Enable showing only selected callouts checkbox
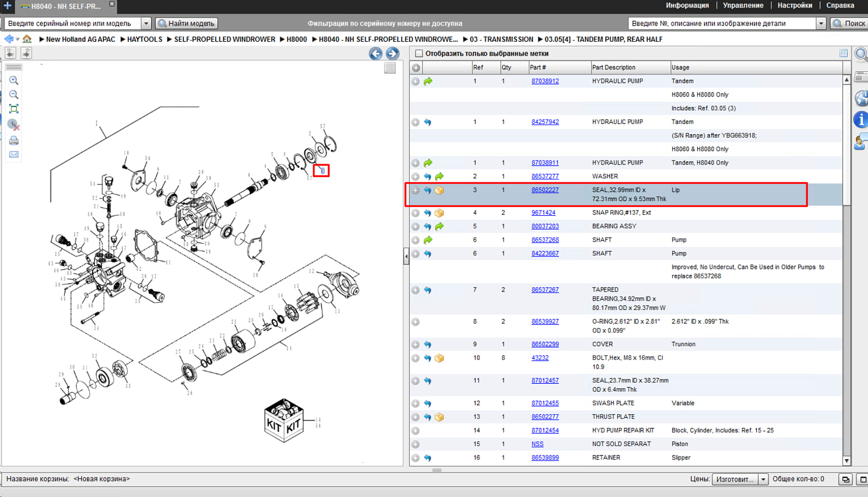Image resolution: width=868 pixels, height=497 pixels. [x=419, y=54]
